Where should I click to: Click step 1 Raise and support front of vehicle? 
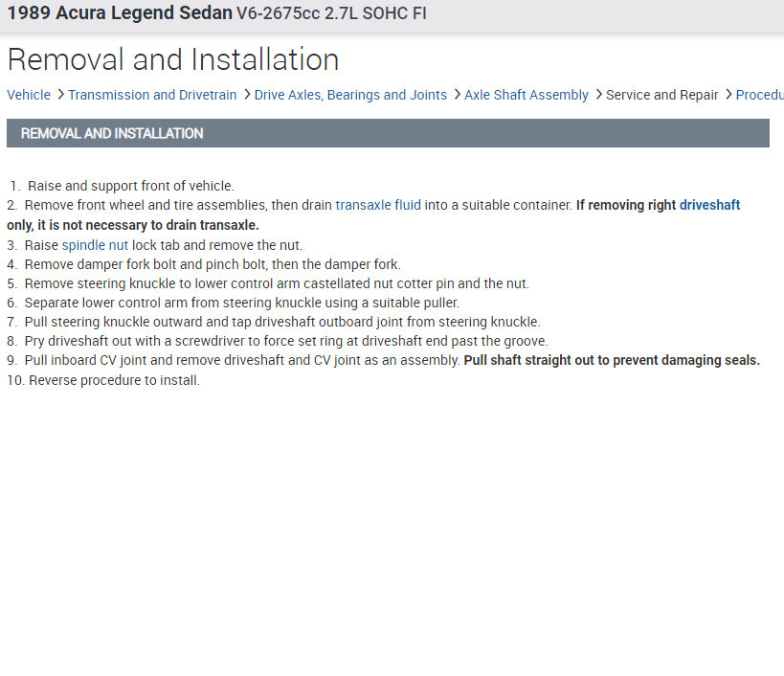pos(122,186)
